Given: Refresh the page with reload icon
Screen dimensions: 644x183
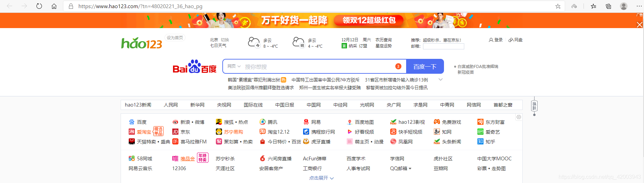Looking at the screenshot, I should click(x=39, y=6).
